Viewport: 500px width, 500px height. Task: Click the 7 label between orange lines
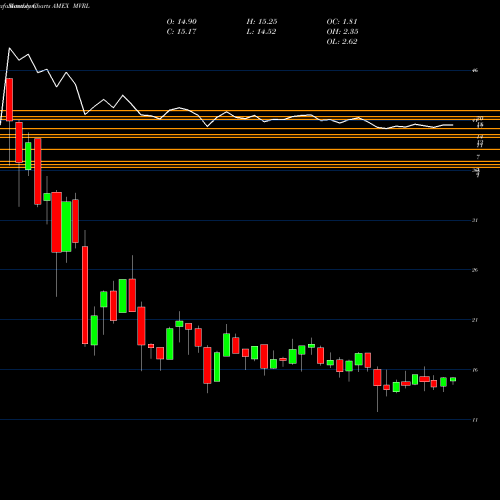pyautogui.click(x=478, y=157)
